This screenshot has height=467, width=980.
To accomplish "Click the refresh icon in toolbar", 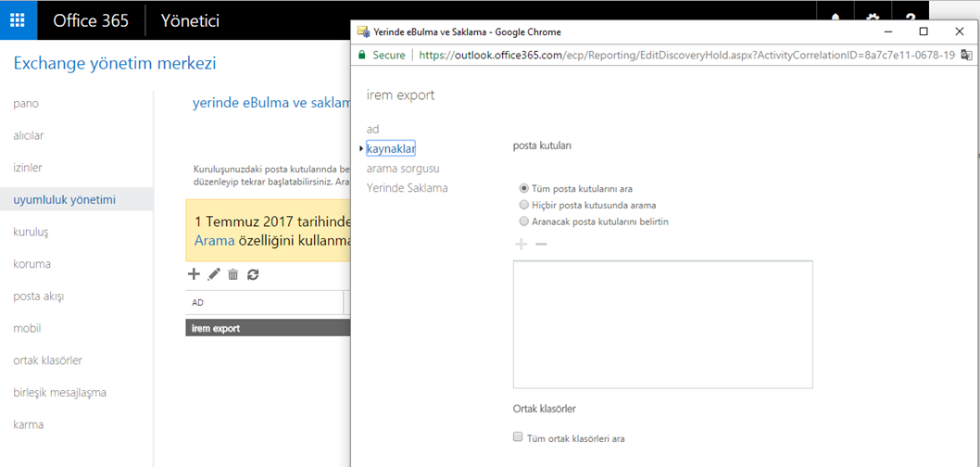I will point(253,274).
